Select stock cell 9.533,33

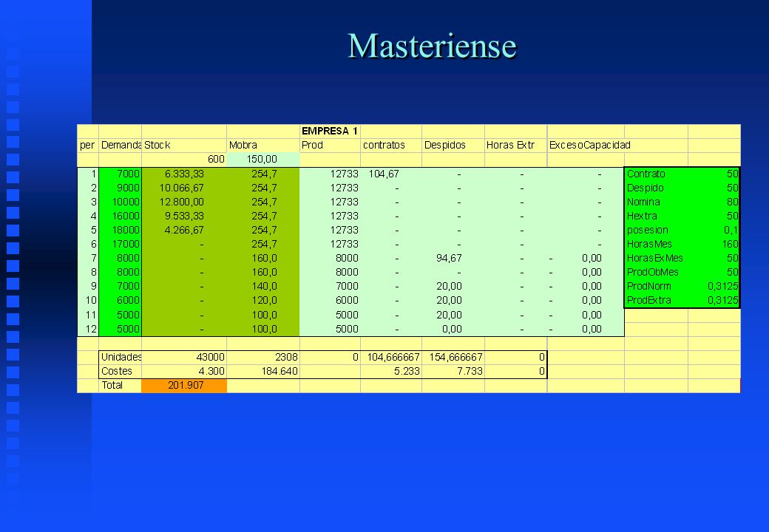(184, 216)
